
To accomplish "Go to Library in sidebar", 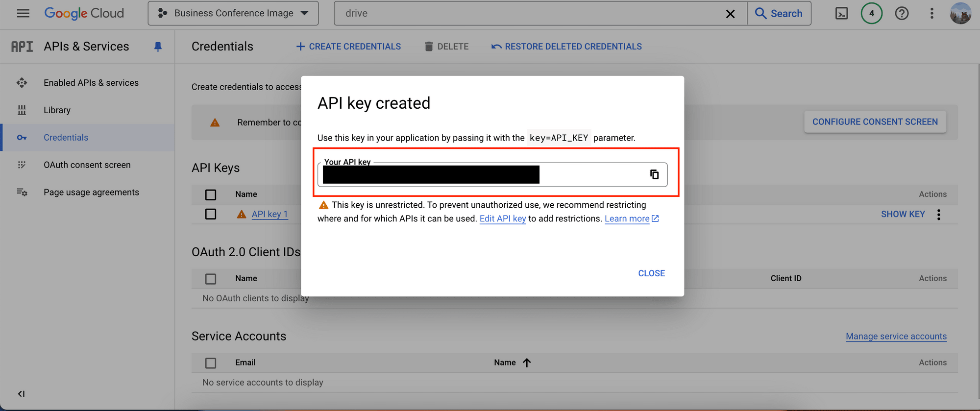I will click(57, 110).
